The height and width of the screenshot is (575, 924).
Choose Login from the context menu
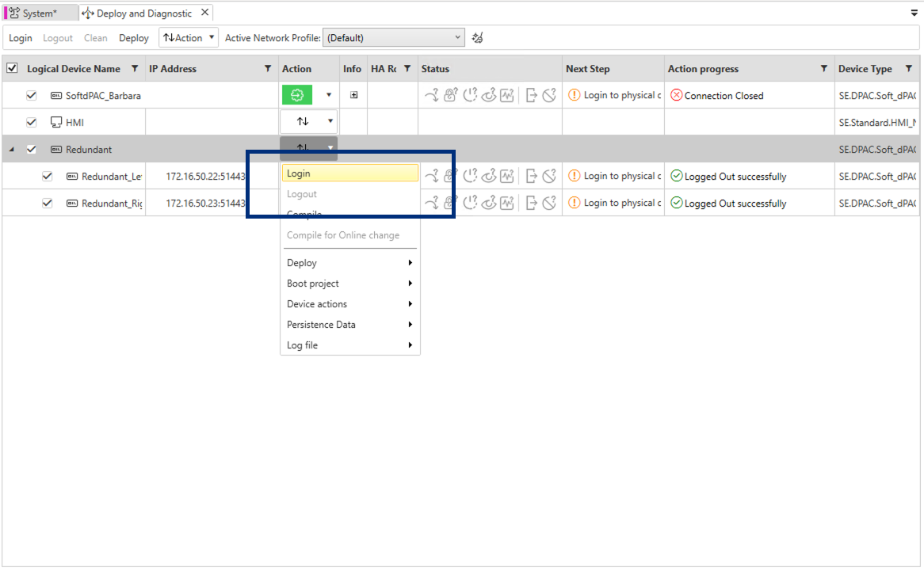tap(350, 173)
